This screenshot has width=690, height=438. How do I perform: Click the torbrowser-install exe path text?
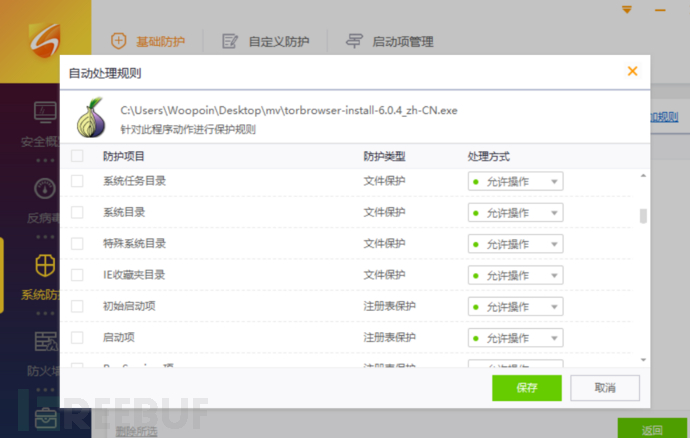tap(289, 110)
